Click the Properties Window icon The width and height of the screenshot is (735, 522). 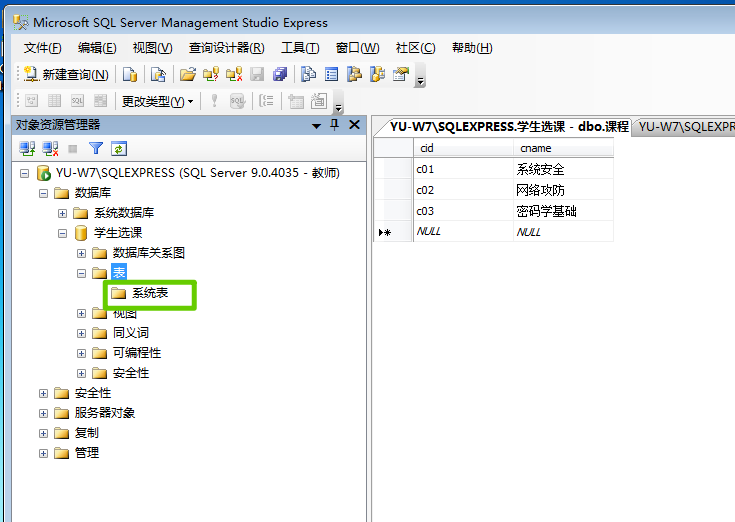point(401,75)
